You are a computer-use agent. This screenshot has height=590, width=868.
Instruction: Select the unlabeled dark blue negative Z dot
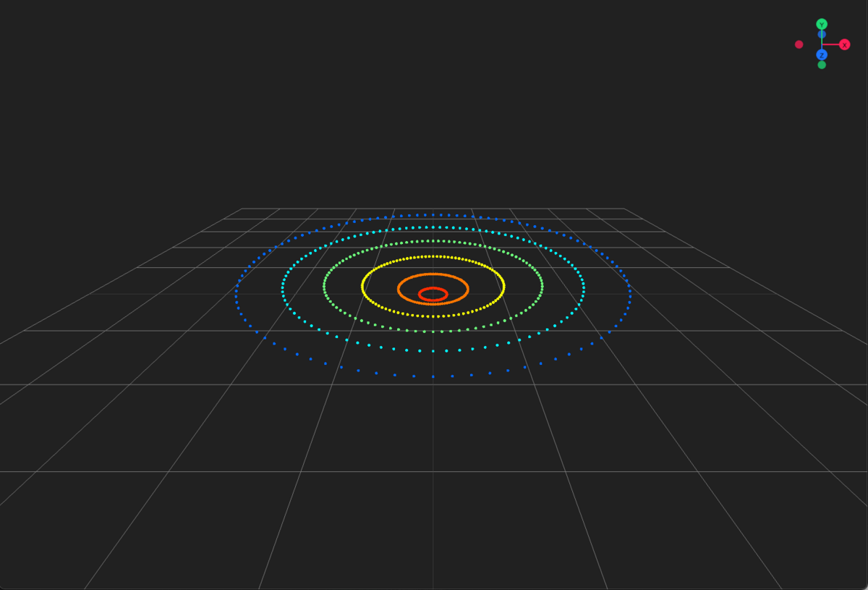[x=822, y=34]
